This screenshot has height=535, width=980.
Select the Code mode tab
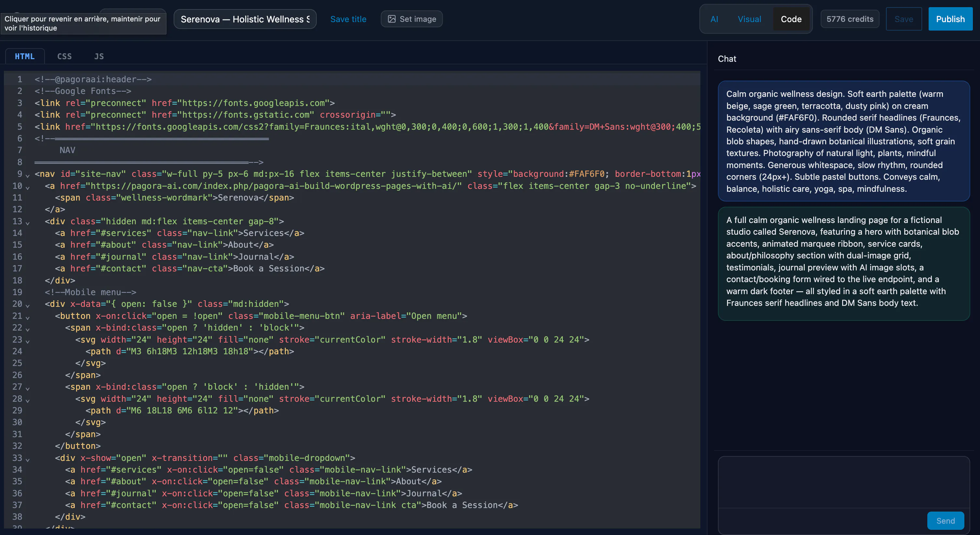(791, 19)
